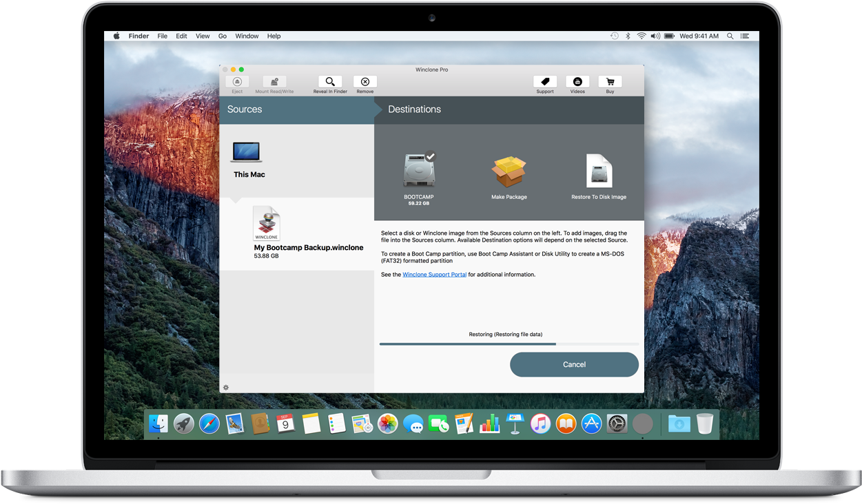Screen dimensions: 862x504
Task: Open Reveal In Finder
Action: pos(329,83)
